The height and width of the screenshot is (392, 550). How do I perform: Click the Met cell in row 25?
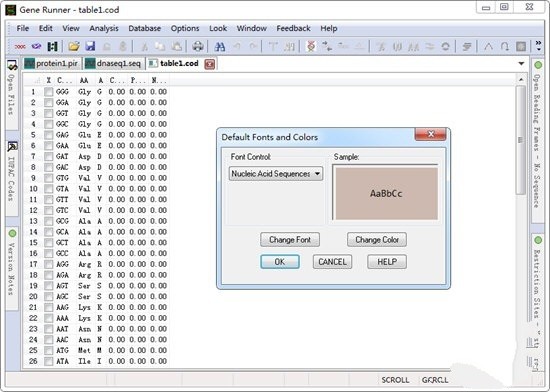tap(84, 351)
